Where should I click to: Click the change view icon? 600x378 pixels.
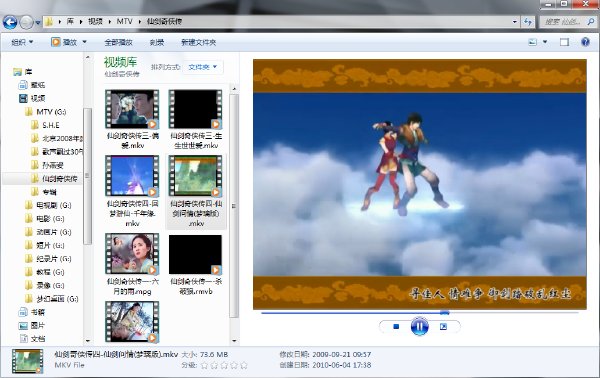pyautogui.click(x=532, y=42)
